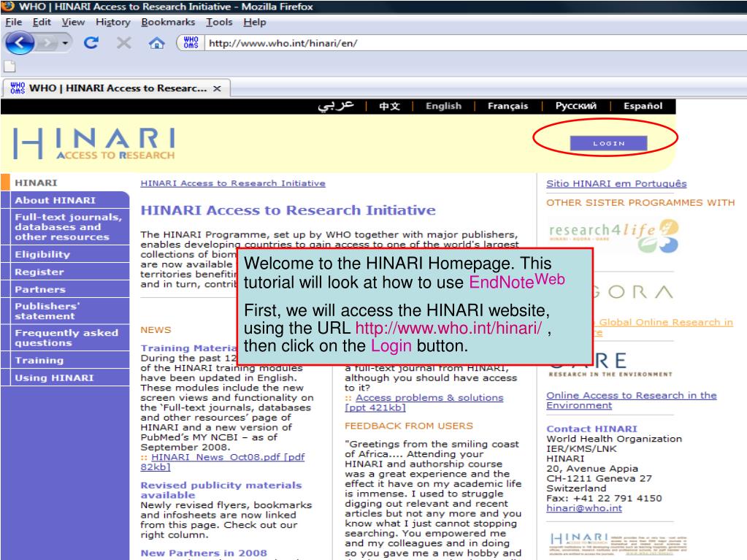Click the FEEDBACK FROM USERS heading
The height and width of the screenshot is (560, 747).
(x=409, y=426)
